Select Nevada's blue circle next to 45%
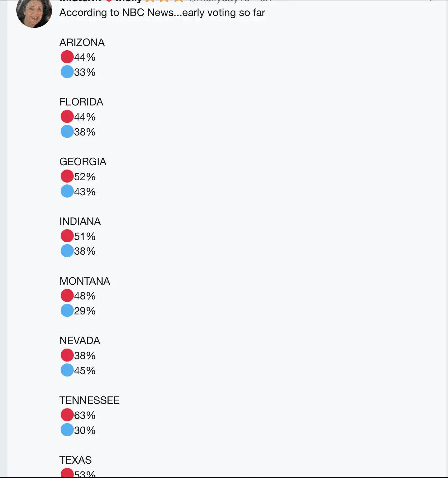Image resolution: width=448 pixels, height=478 pixels. click(x=67, y=370)
